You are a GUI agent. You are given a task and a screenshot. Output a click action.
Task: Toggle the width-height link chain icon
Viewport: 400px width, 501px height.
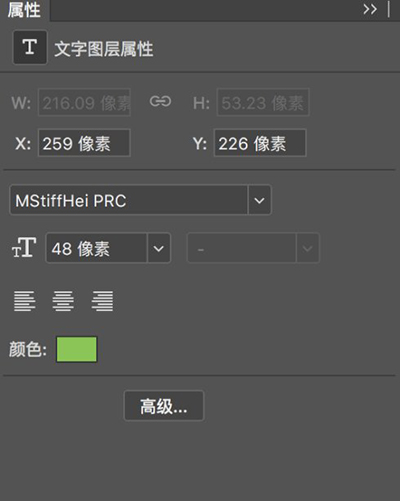160,101
